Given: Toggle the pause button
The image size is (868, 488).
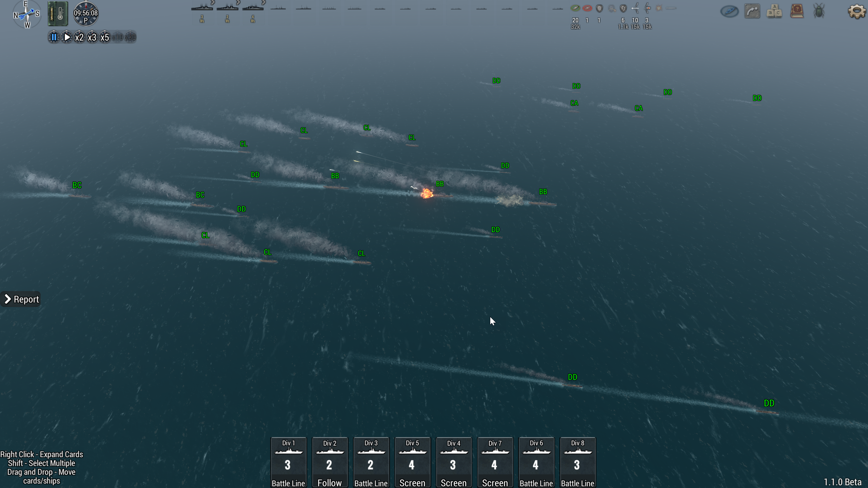Looking at the screenshot, I should coord(54,37).
